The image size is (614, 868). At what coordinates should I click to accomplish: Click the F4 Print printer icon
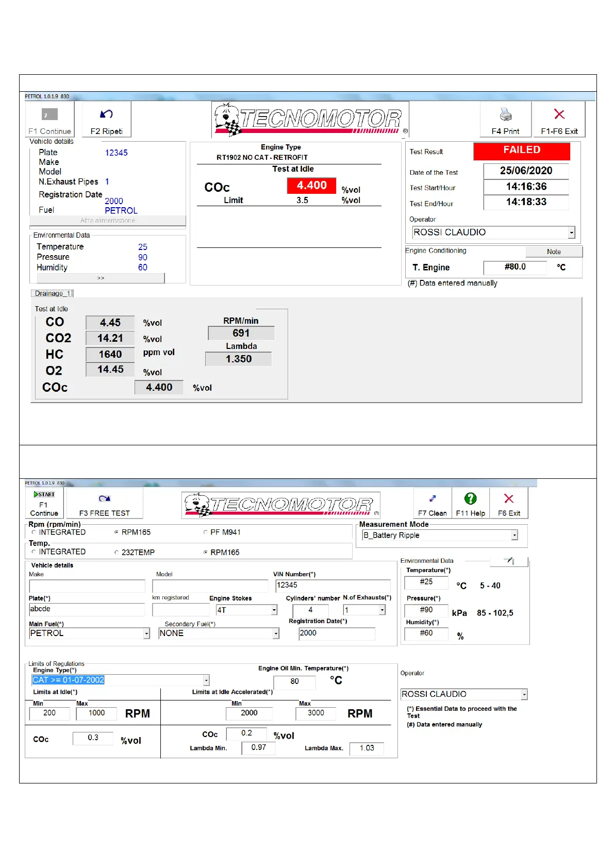(x=505, y=114)
